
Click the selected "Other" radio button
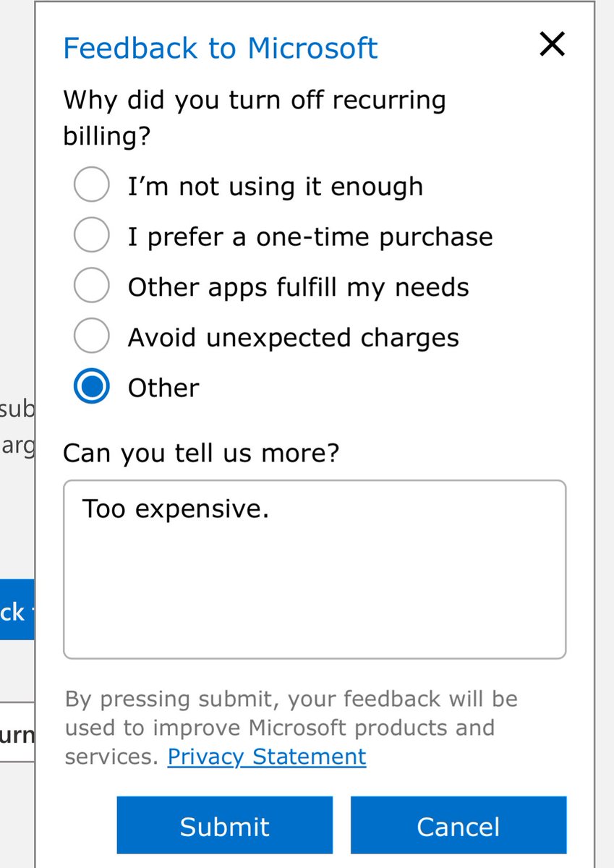[92, 387]
